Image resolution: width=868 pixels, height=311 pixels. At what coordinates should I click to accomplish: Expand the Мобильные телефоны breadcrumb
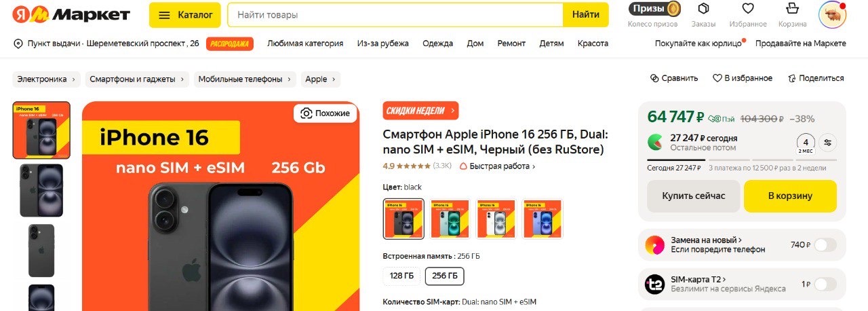click(x=245, y=79)
